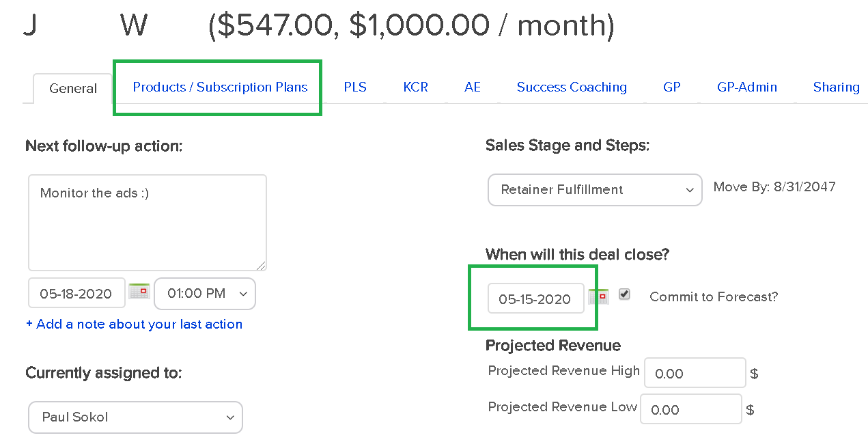Image resolution: width=868 pixels, height=442 pixels.
Task: Switch to the AE tab
Action: click(473, 87)
